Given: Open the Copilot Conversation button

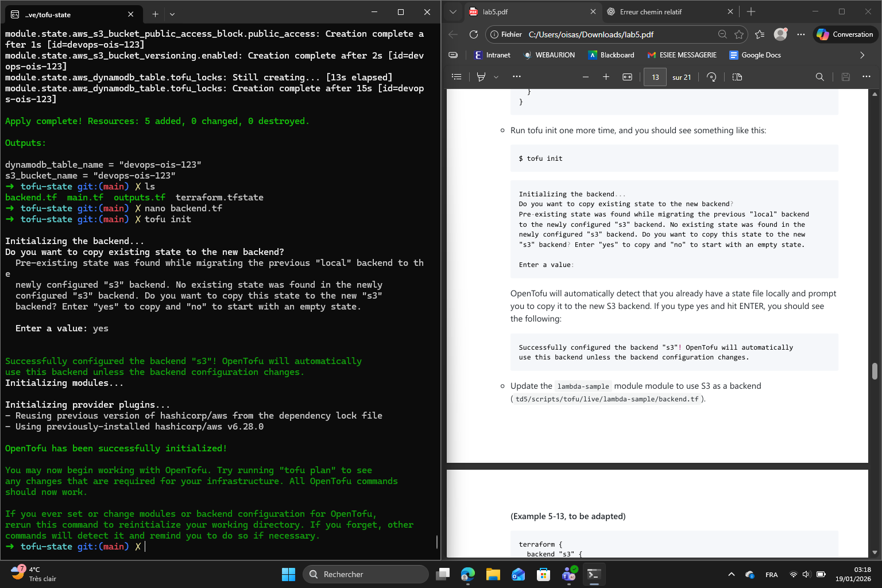Looking at the screenshot, I should tap(845, 34).
